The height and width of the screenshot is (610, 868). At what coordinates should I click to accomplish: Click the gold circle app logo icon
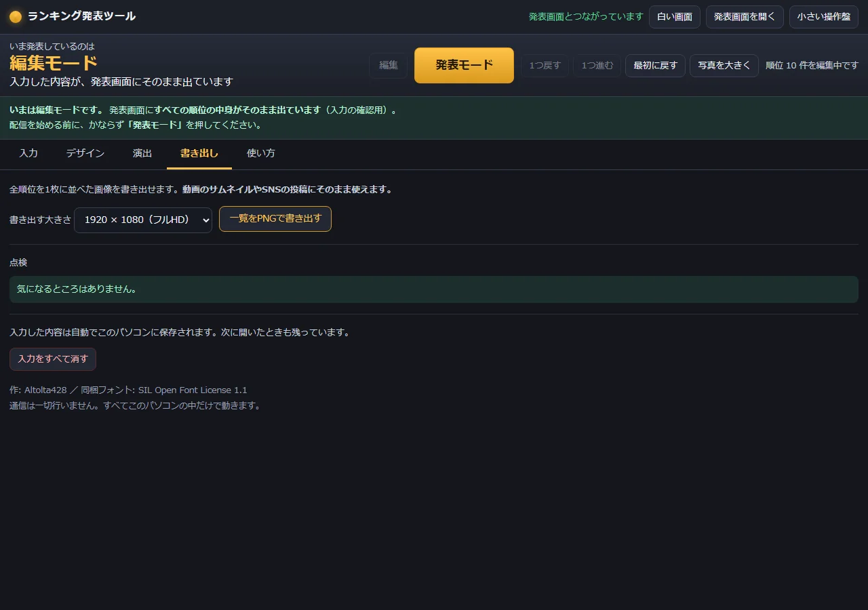(x=16, y=17)
